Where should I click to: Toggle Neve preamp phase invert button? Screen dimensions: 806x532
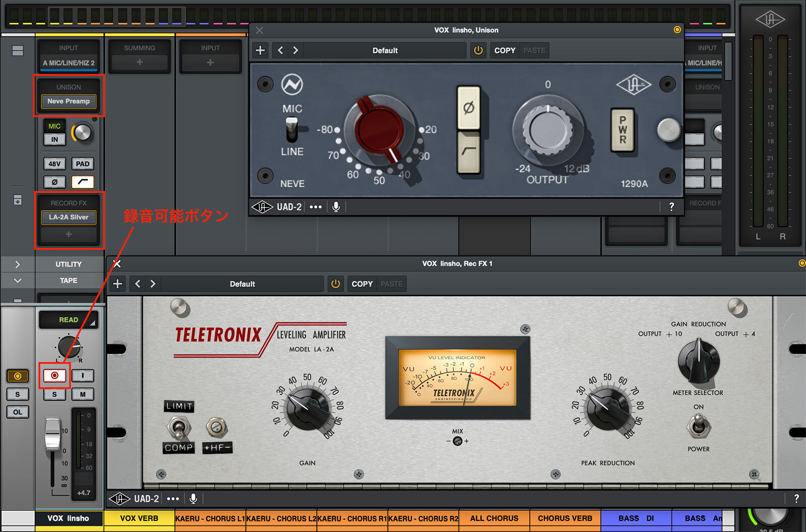[468, 108]
